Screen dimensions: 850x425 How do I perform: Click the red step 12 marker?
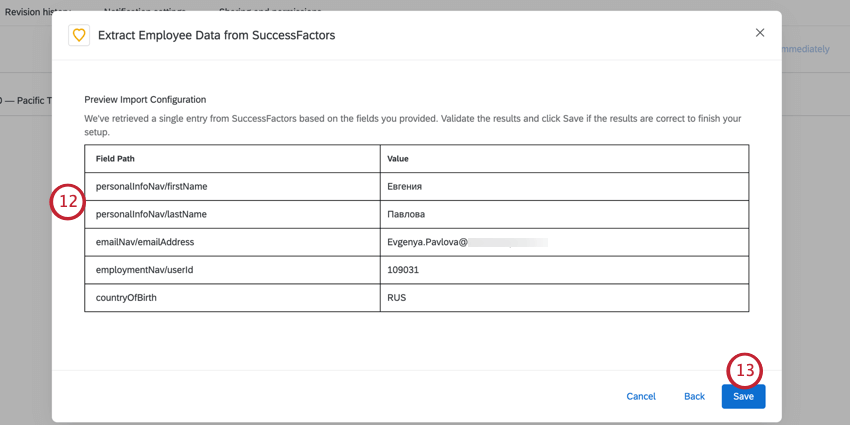[68, 202]
